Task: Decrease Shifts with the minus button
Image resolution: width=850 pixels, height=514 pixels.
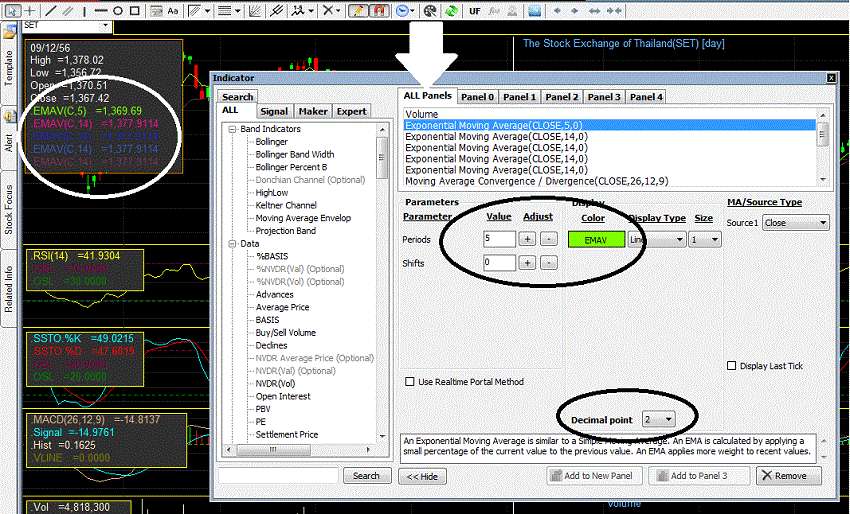Action: [x=549, y=263]
